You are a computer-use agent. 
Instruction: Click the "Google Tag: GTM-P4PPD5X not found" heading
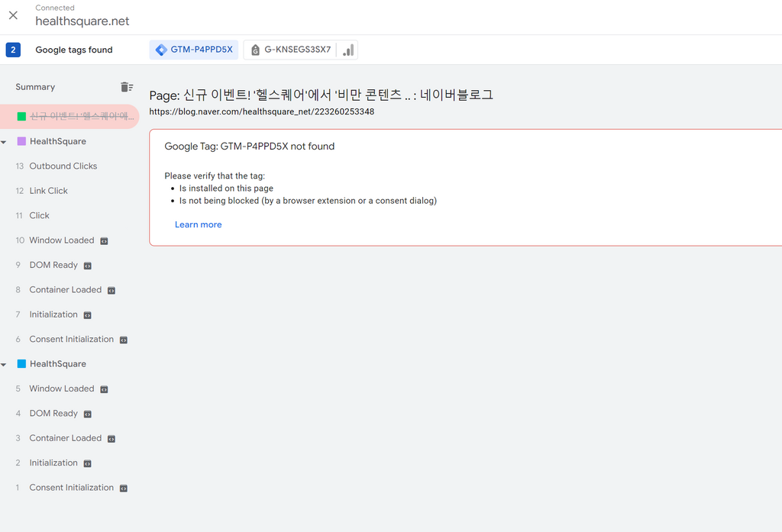250,147
